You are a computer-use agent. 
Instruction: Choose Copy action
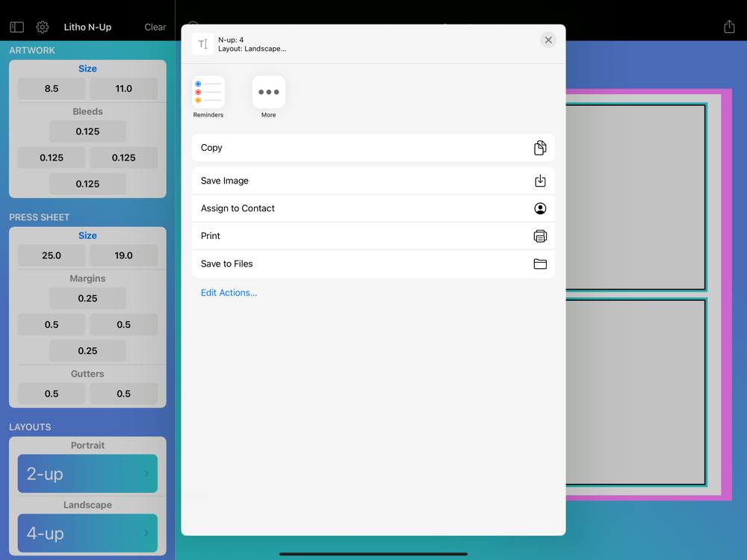[373, 148]
